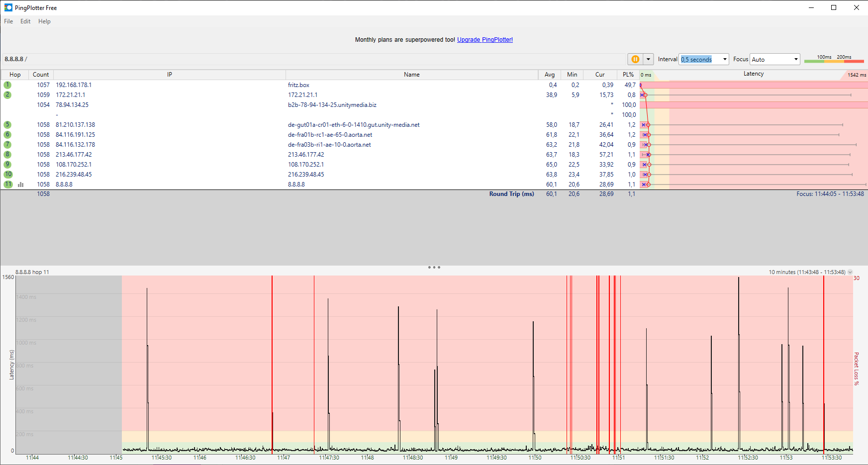The width and height of the screenshot is (868, 465).
Task: Open the dropdown arrow beside the pause button
Action: pyautogui.click(x=648, y=59)
